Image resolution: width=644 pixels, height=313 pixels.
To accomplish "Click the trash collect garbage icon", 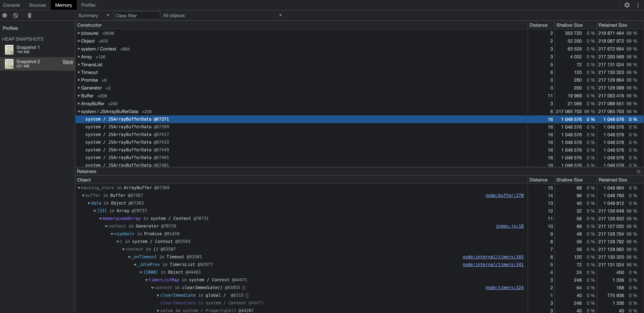I will (30, 16).
